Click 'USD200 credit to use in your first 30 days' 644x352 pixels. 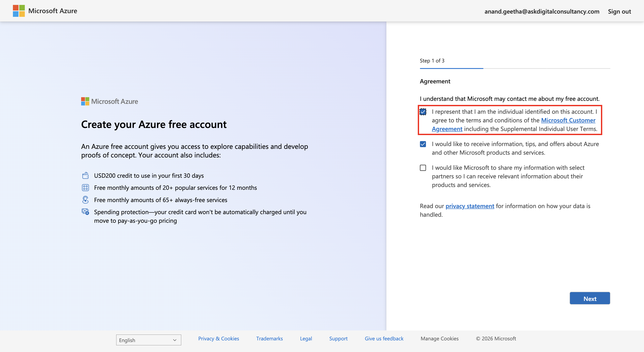pos(149,176)
